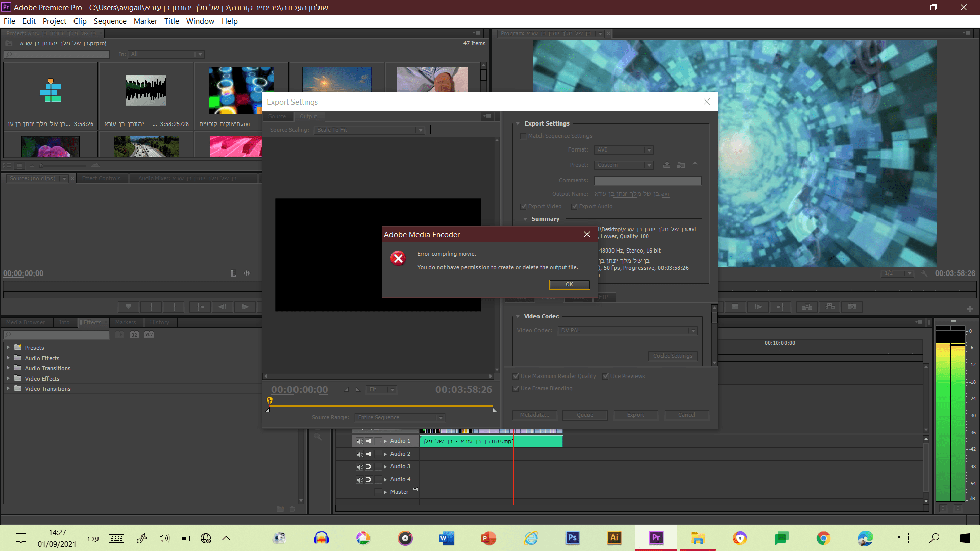This screenshot has height=551, width=980.
Task: Mute the Audio 1 track output
Action: coord(360,441)
